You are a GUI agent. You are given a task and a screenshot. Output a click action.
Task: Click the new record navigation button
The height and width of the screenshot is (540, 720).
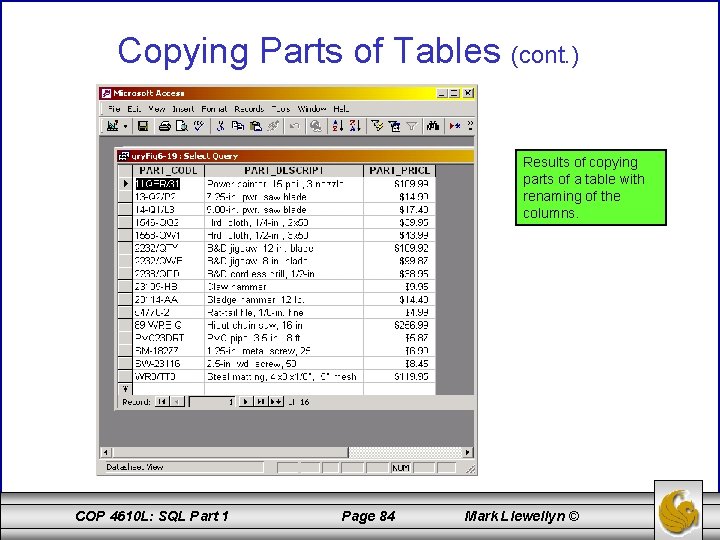point(276,402)
